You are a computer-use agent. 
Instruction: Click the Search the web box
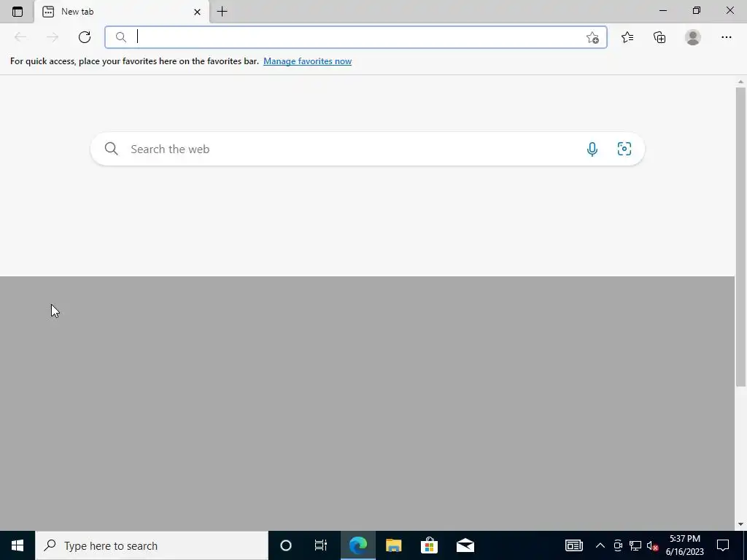pos(368,149)
